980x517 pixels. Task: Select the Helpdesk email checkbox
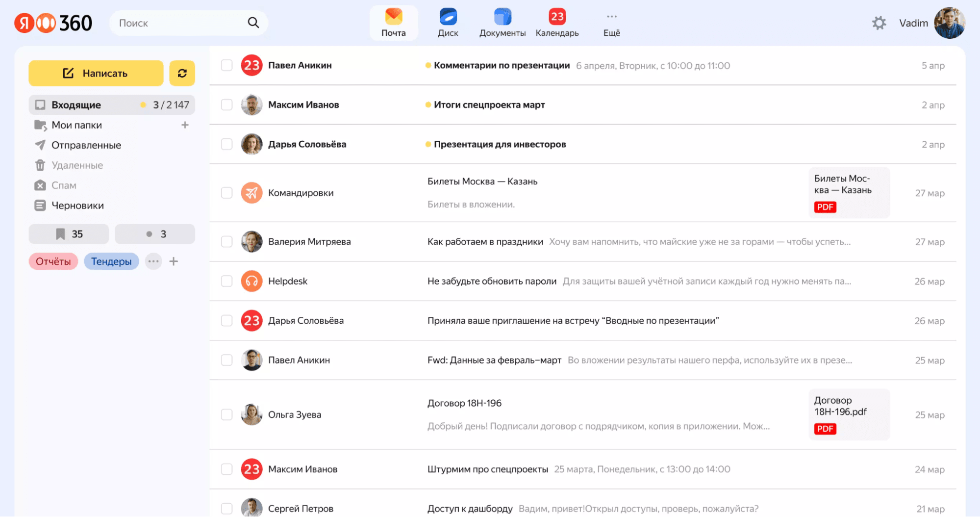coord(226,281)
